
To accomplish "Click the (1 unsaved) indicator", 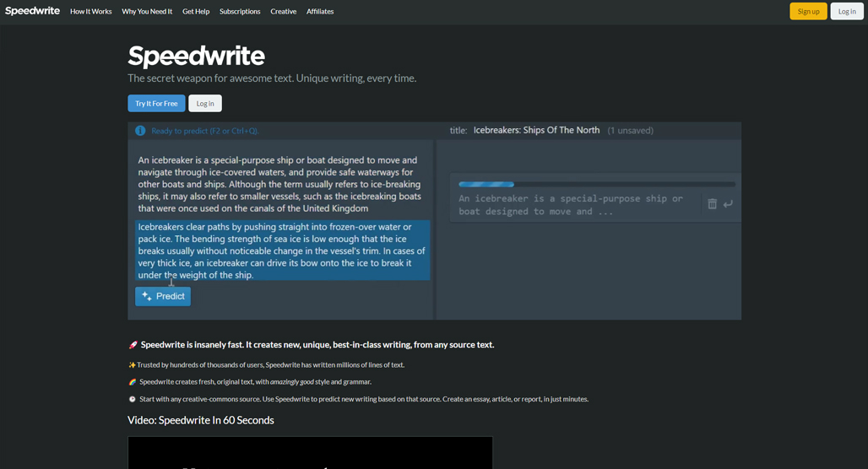I will tap(630, 131).
